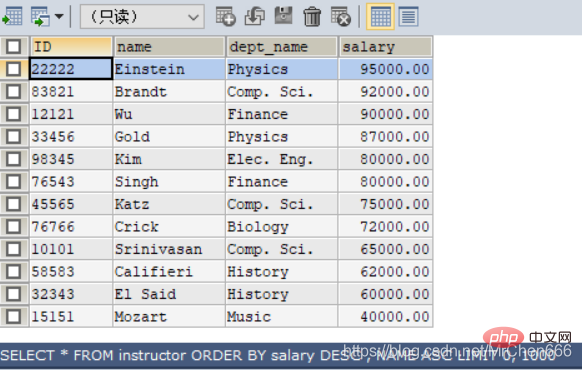Select the salary cell 95000.00
The image size is (582, 370).
pos(386,69)
